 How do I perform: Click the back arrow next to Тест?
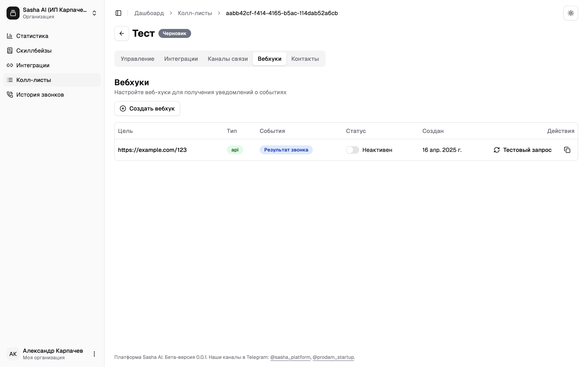[121, 33]
